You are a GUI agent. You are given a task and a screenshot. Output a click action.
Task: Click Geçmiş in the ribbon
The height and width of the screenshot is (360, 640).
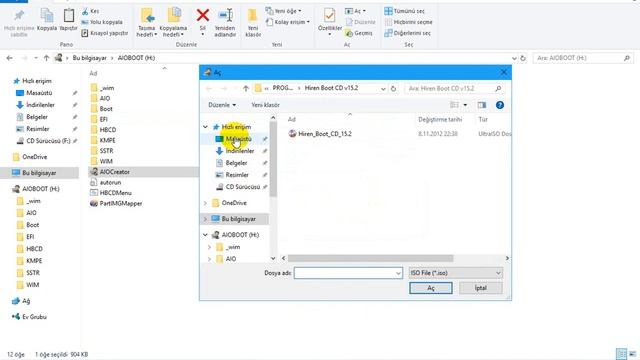coord(359,33)
